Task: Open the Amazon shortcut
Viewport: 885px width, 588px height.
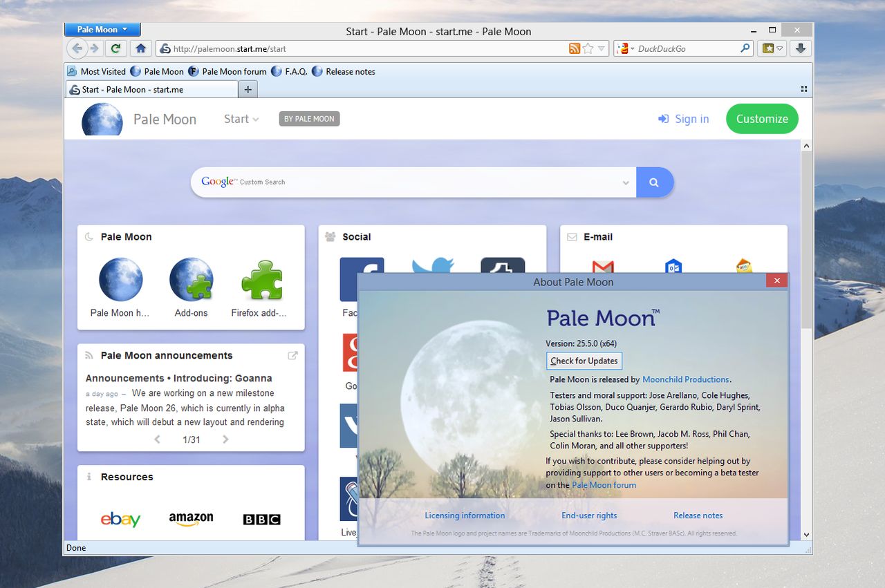Action: coord(191,519)
